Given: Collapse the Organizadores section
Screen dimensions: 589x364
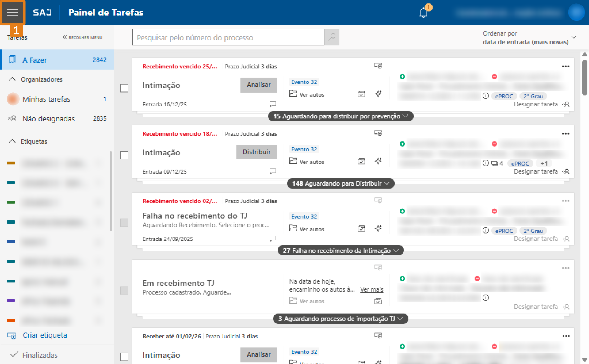Looking at the screenshot, I should click(12, 79).
